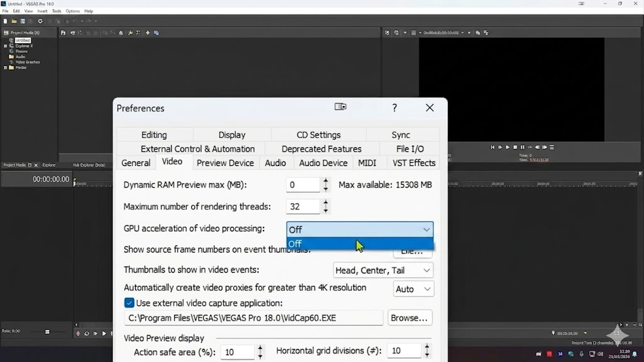Switch to the Display tab
The height and width of the screenshot is (362, 644).
click(x=231, y=135)
